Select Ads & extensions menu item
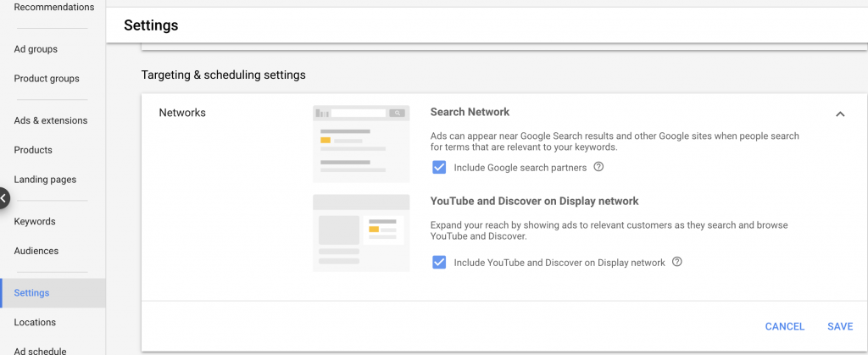 click(x=50, y=120)
